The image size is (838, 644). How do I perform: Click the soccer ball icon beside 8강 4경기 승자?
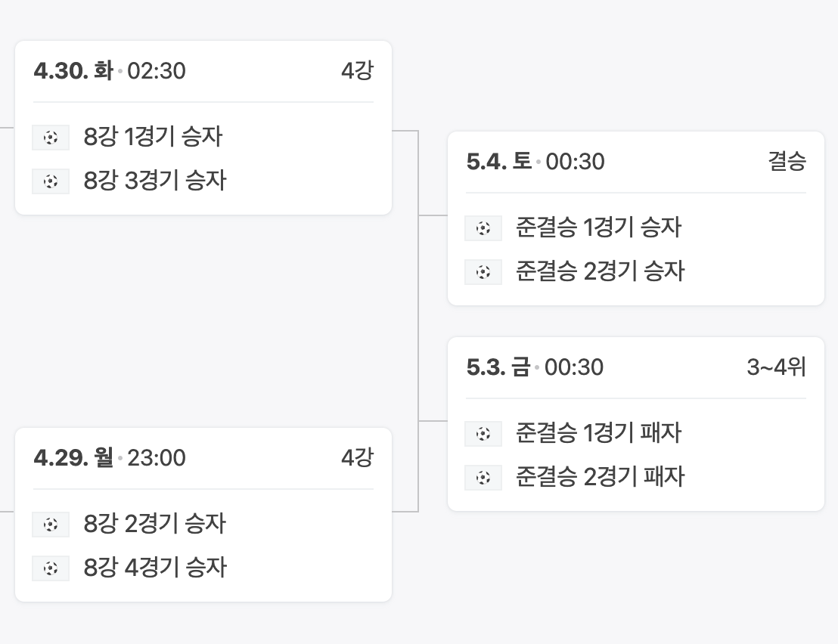[51, 568]
